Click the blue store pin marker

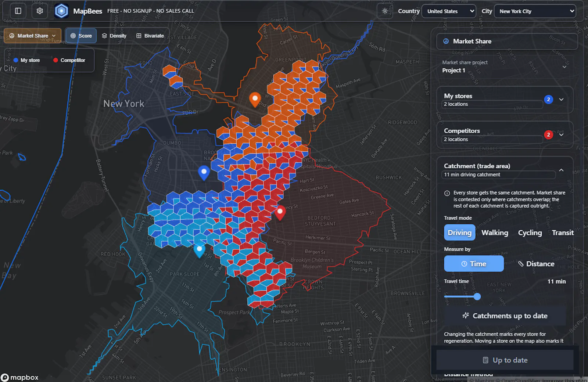[x=204, y=173]
